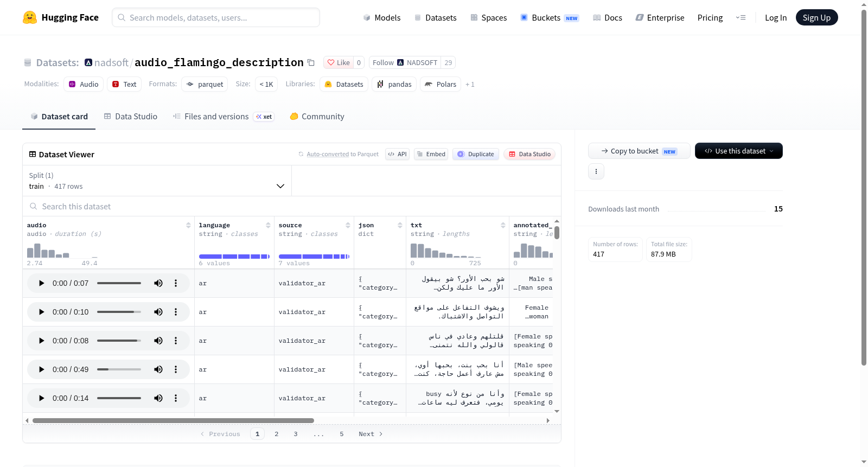Expand the Split train dropdown
The image size is (868, 467).
coord(157,181)
